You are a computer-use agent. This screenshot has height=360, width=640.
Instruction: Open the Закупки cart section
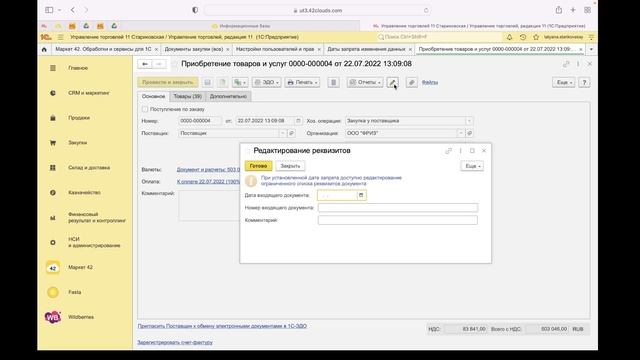78,143
